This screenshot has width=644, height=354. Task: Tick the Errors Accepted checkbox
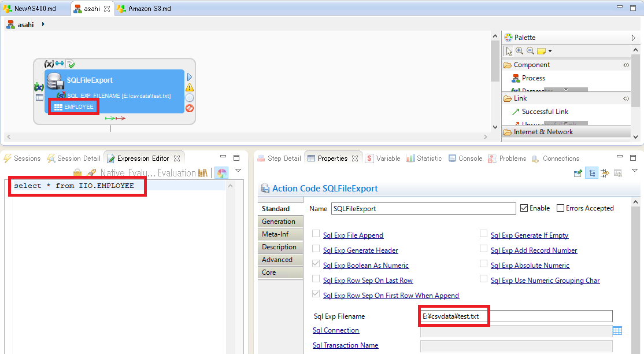(x=560, y=208)
